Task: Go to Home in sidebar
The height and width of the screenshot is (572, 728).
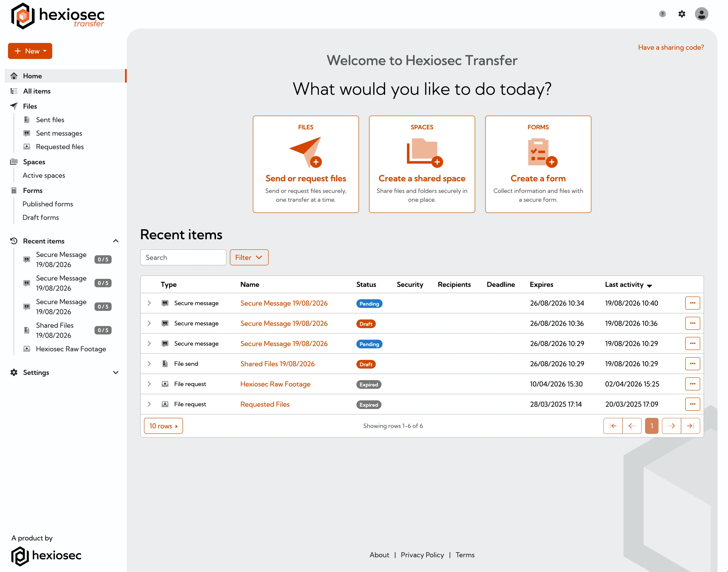Action: [x=66, y=76]
